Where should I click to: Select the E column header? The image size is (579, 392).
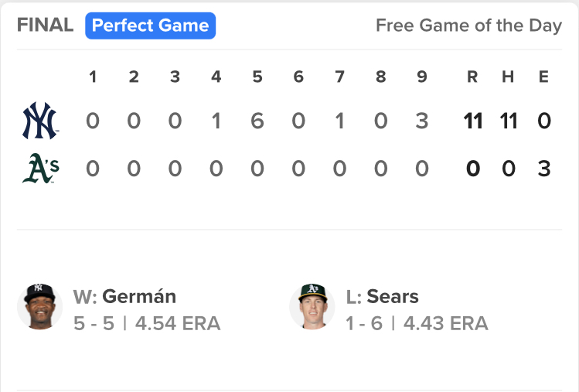(x=543, y=77)
